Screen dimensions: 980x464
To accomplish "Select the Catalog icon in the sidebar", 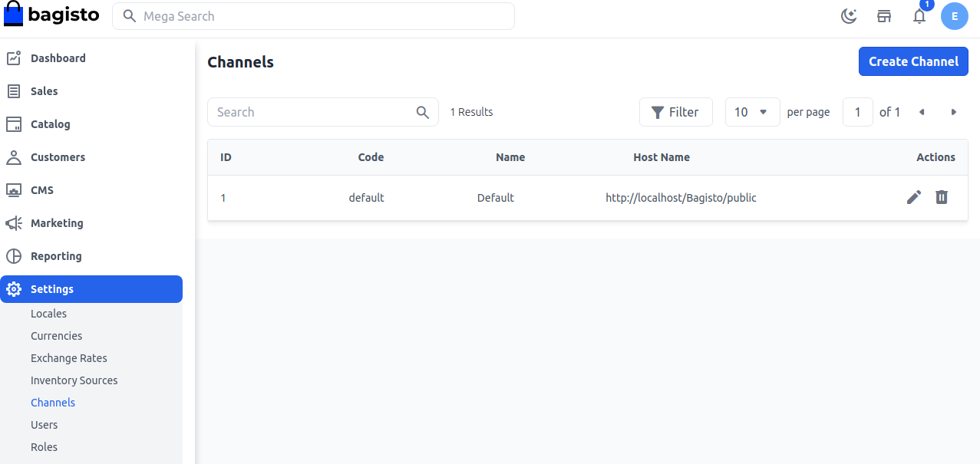I will point(13,123).
